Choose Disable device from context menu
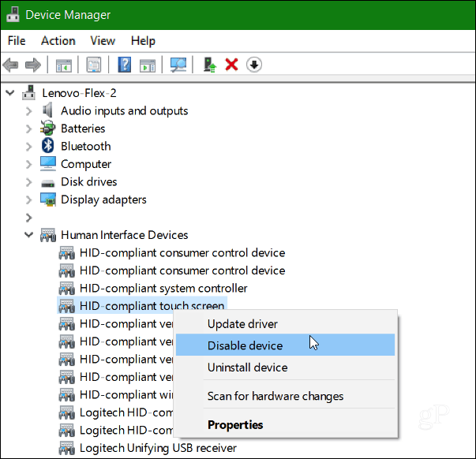476x459 pixels. [x=285, y=345]
